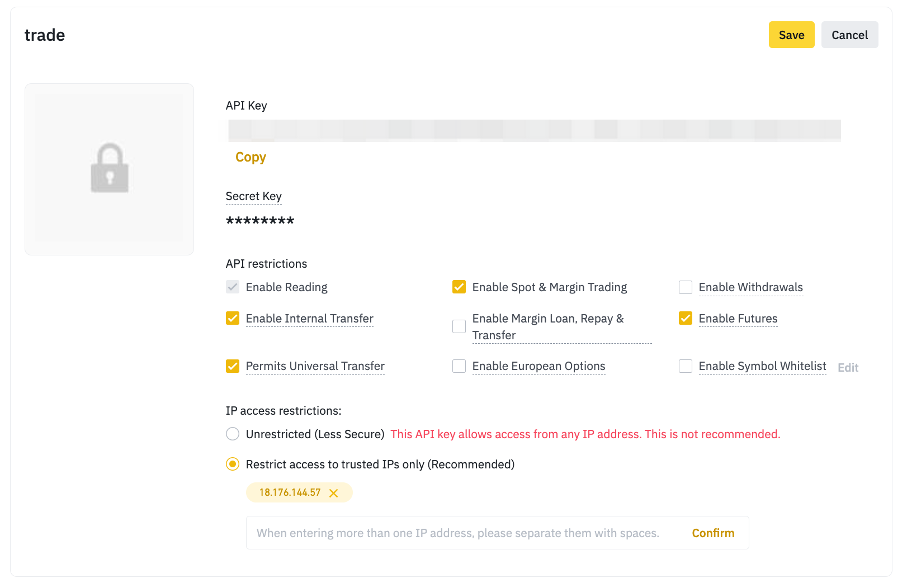
Task: Uncheck Permits Universal Transfer
Action: 233,366
